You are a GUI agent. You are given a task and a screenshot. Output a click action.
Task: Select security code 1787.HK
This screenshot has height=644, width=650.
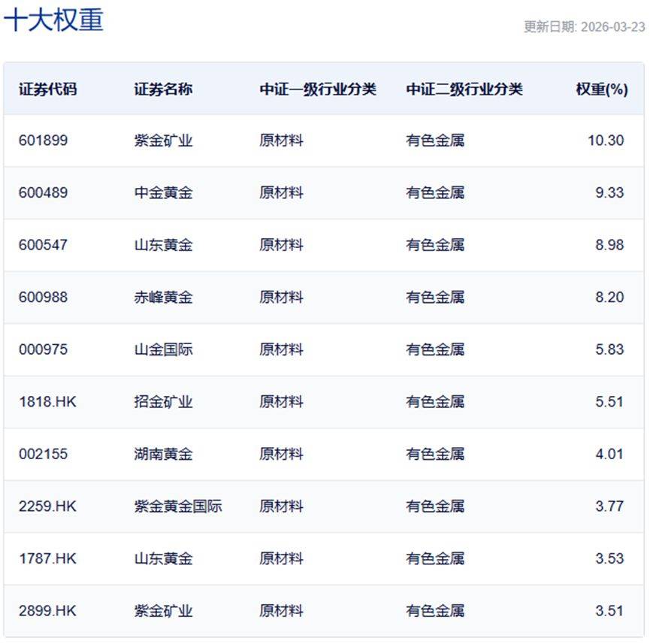(47, 558)
